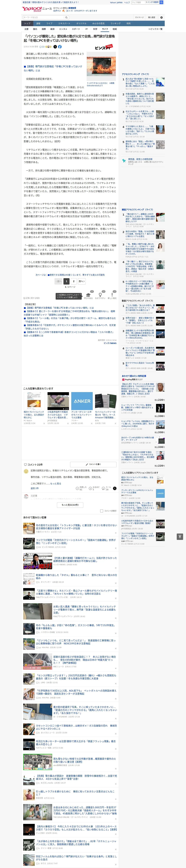
Task: Select the 地域 category
Action: point(114,29)
